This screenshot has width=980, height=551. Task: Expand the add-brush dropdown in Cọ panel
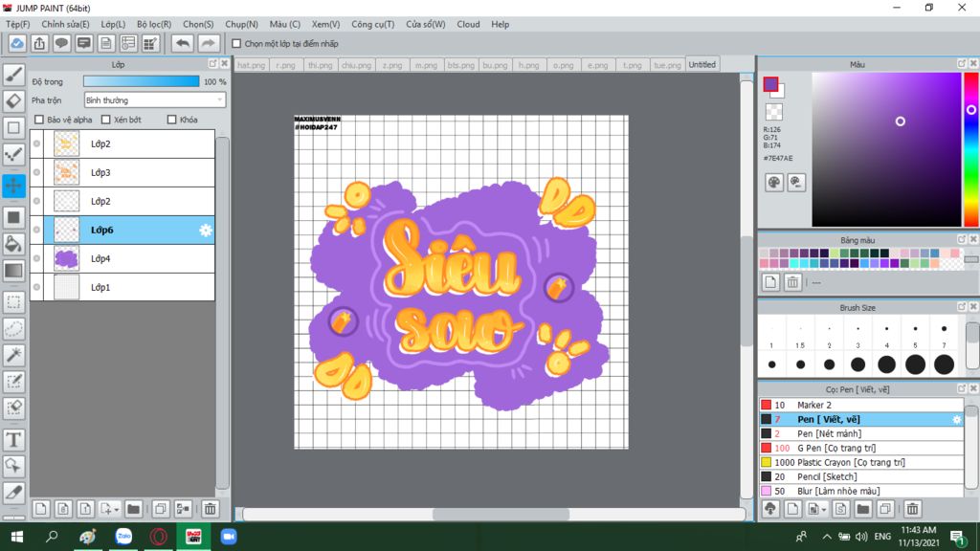click(x=824, y=510)
